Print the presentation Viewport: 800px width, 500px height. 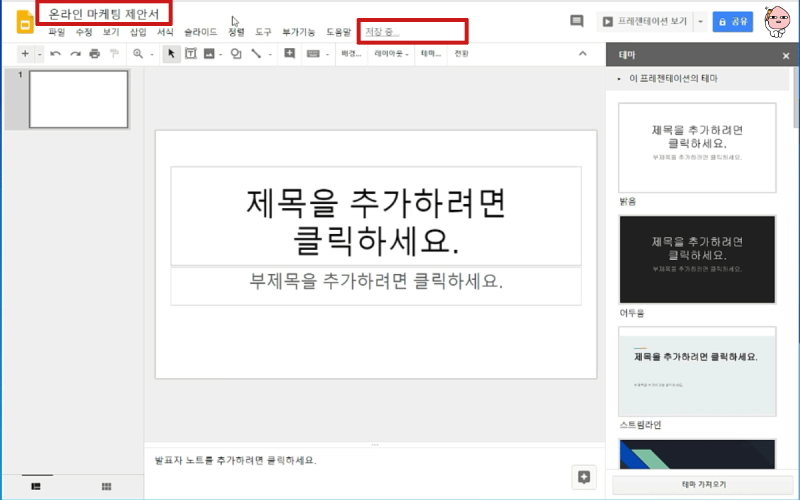(x=94, y=54)
